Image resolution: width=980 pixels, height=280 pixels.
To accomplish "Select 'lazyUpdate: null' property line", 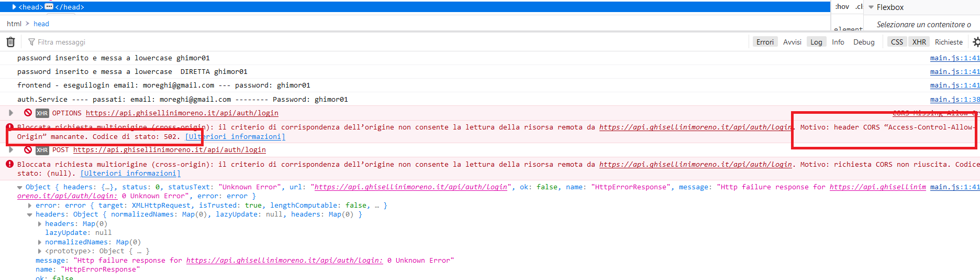I will pos(79,233).
